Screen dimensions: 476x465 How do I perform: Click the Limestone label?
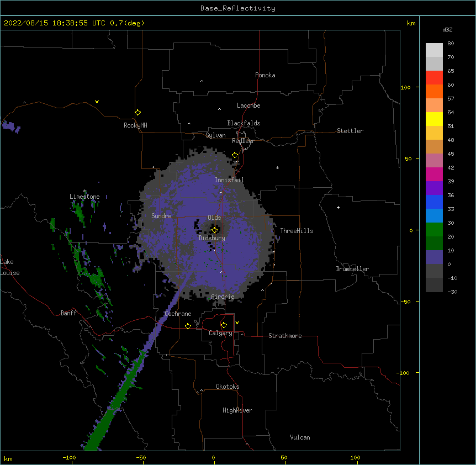tap(84, 197)
